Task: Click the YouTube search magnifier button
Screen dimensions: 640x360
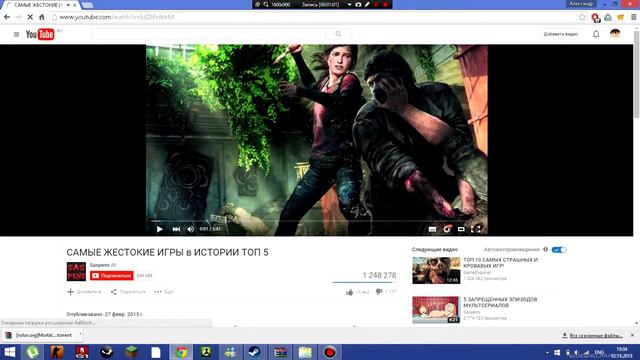Action: 338,34
